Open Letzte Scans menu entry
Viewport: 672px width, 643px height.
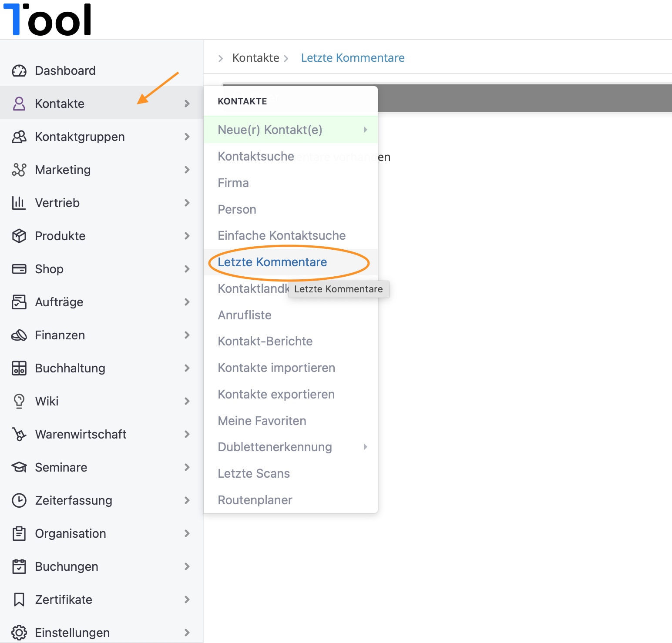[x=291, y=473]
